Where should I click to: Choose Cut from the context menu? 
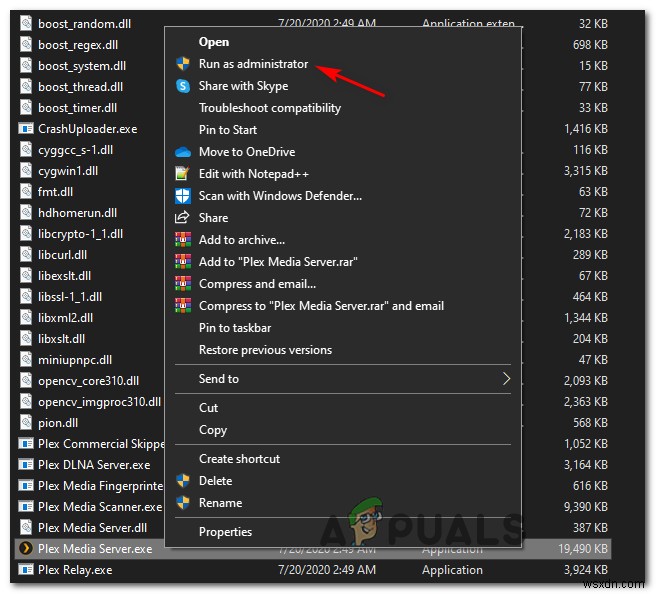pos(208,407)
